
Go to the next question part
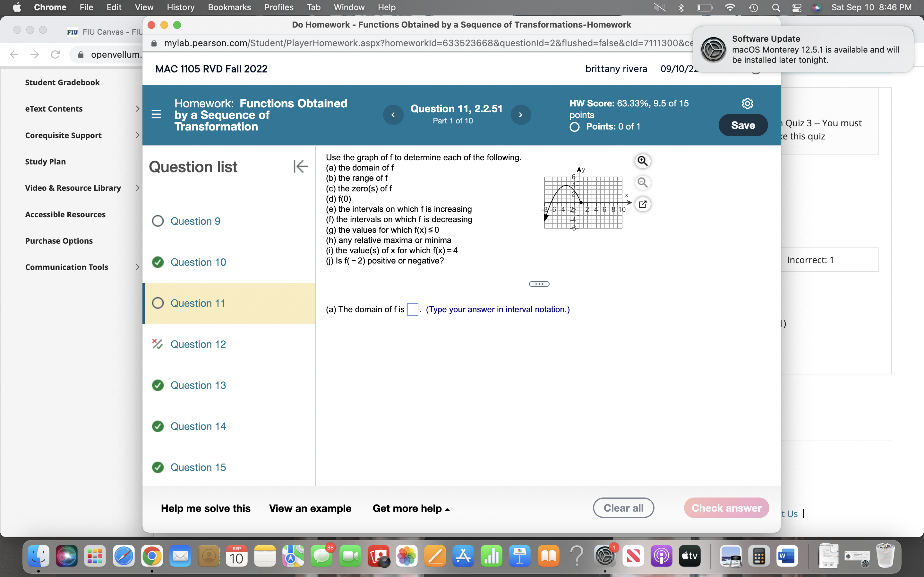click(521, 114)
